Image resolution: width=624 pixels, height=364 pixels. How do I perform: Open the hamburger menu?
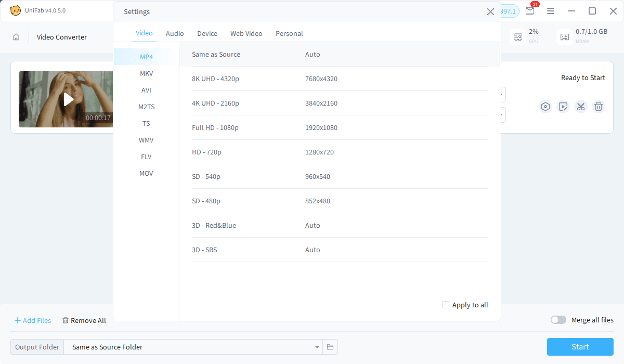click(x=551, y=10)
